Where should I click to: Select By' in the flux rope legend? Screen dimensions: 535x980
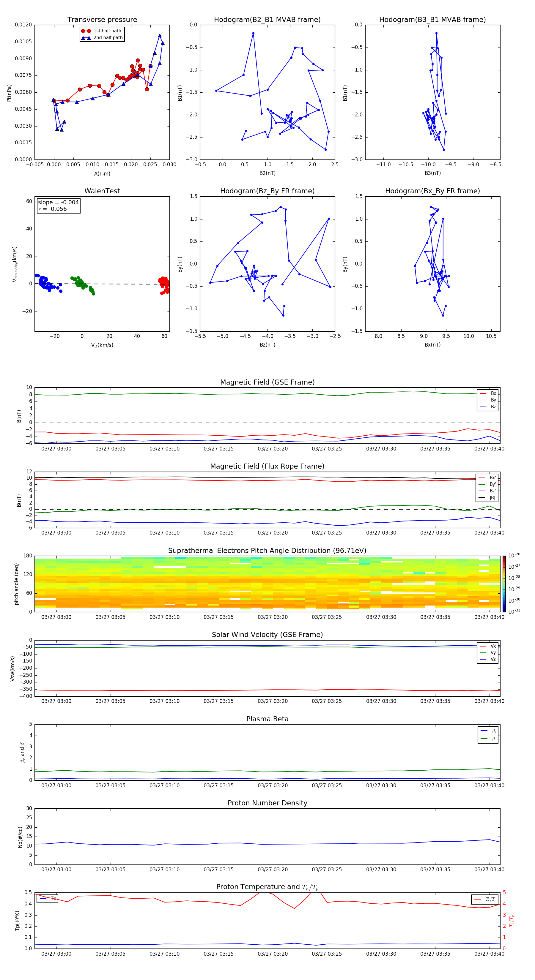487,484
